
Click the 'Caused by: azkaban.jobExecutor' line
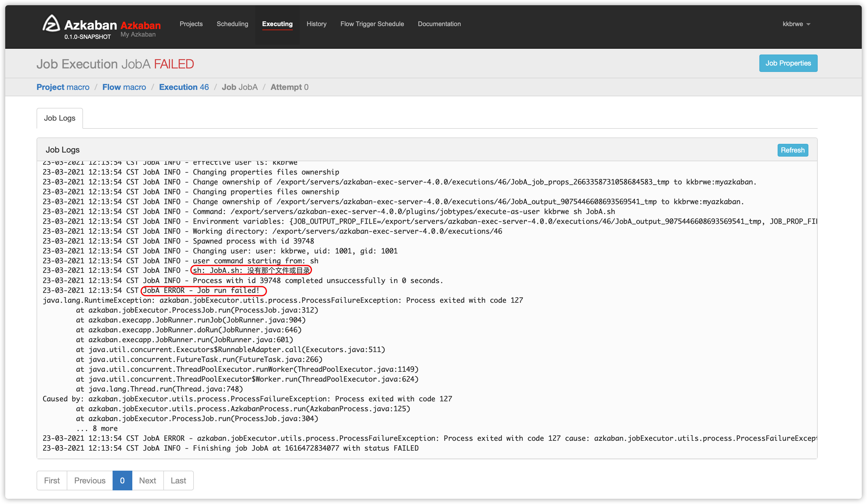(x=248, y=399)
